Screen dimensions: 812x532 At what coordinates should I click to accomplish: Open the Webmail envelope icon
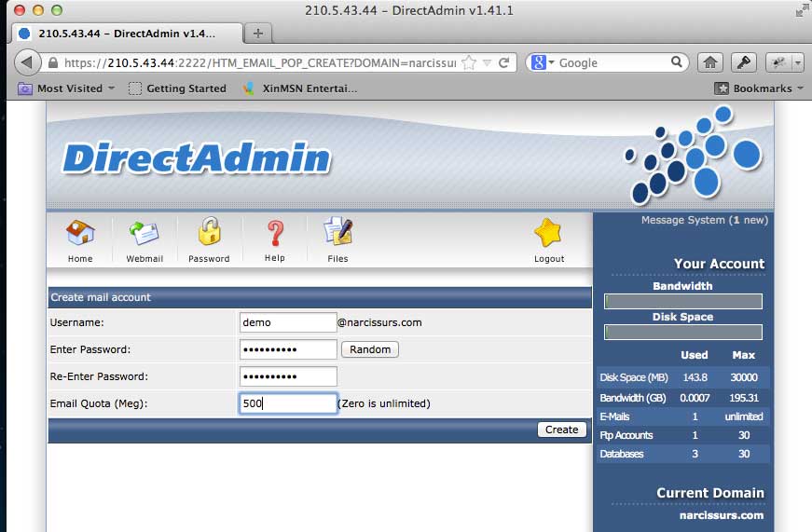pos(144,234)
